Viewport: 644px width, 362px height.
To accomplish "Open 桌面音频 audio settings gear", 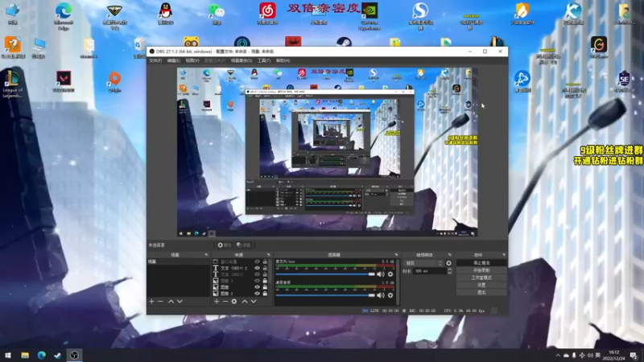I will tap(390, 295).
